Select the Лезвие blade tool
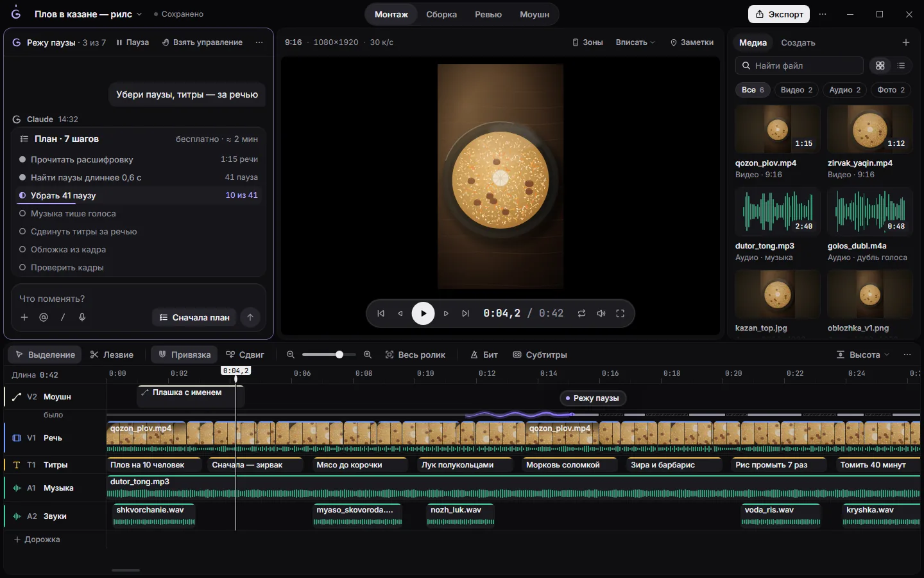The height and width of the screenshot is (578, 924). click(x=112, y=355)
